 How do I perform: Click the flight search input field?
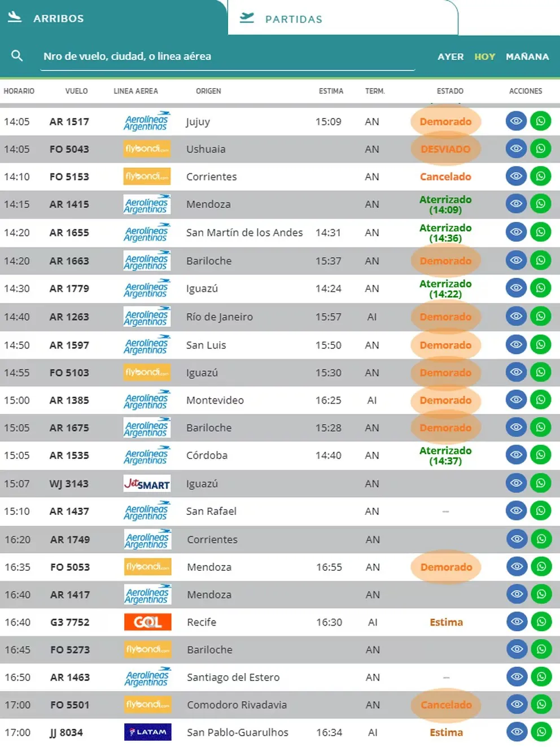point(226,56)
